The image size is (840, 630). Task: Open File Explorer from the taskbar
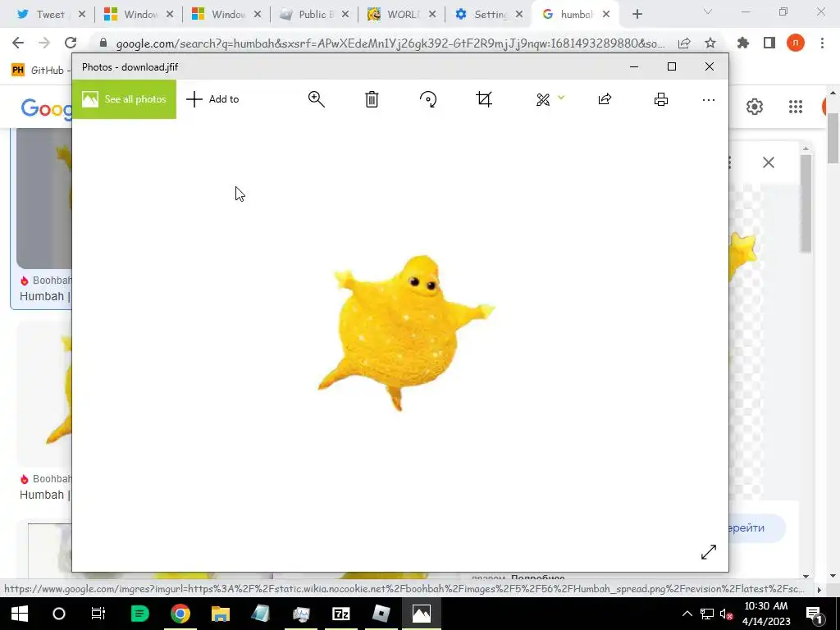(220, 614)
